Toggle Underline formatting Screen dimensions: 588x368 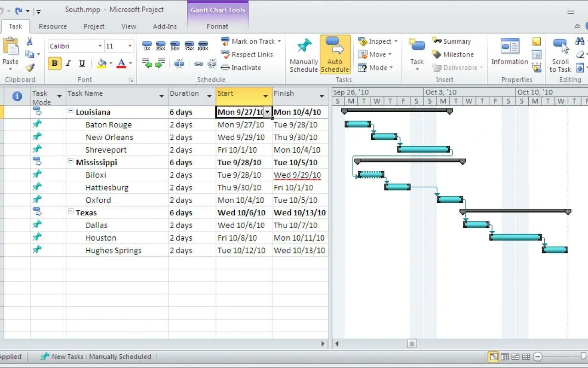(82, 63)
